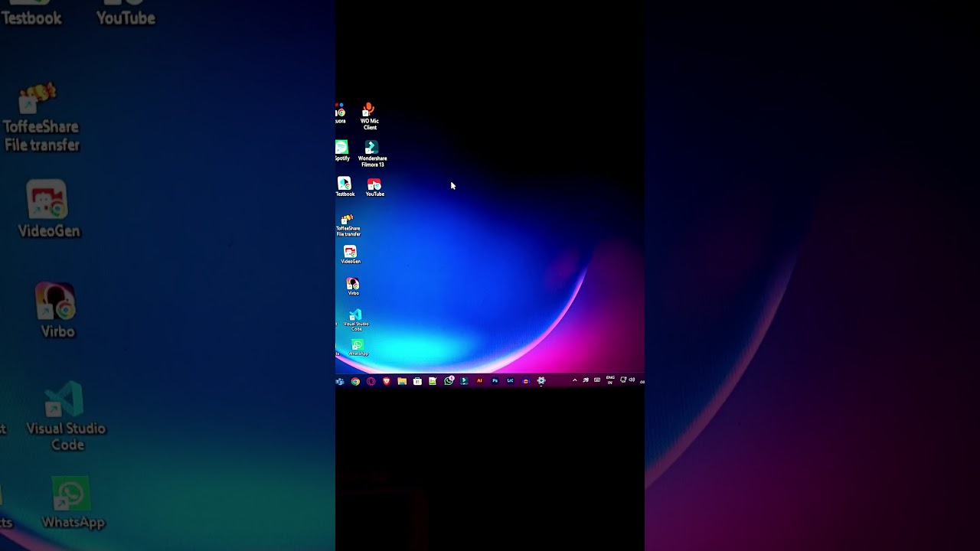Open the Wondershare Filmora 13 desktop shortcut
The width and height of the screenshot is (980, 551).
[372, 154]
